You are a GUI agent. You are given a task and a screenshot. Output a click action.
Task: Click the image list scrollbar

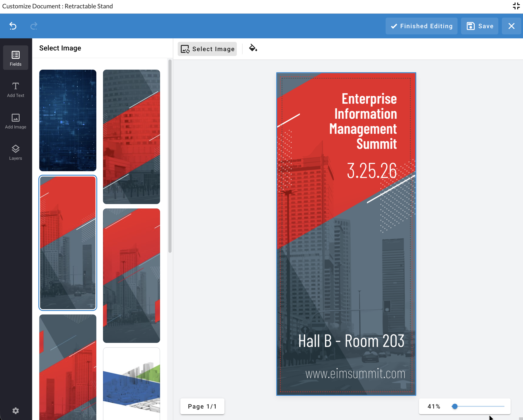pos(170,156)
